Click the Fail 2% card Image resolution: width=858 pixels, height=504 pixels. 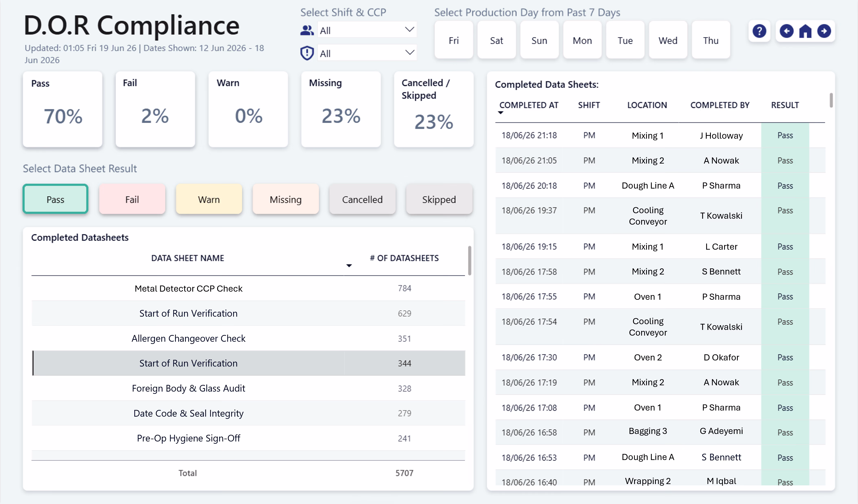pos(155,109)
